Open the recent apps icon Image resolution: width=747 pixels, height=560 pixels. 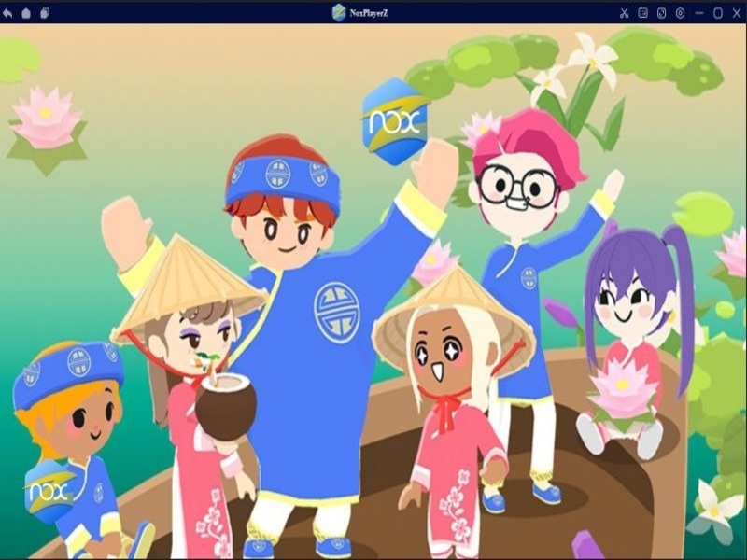point(45,13)
